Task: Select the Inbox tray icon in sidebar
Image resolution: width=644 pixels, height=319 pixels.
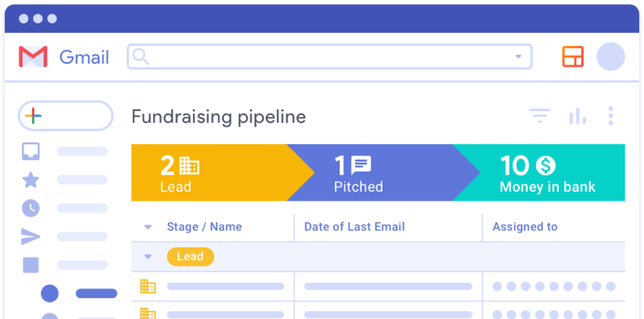Action: [31, 151]
